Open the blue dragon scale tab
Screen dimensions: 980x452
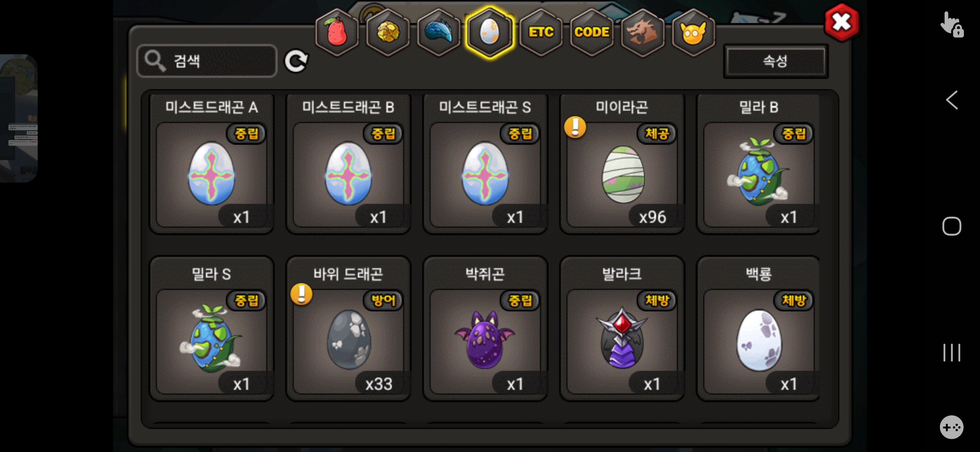point(438,32)
